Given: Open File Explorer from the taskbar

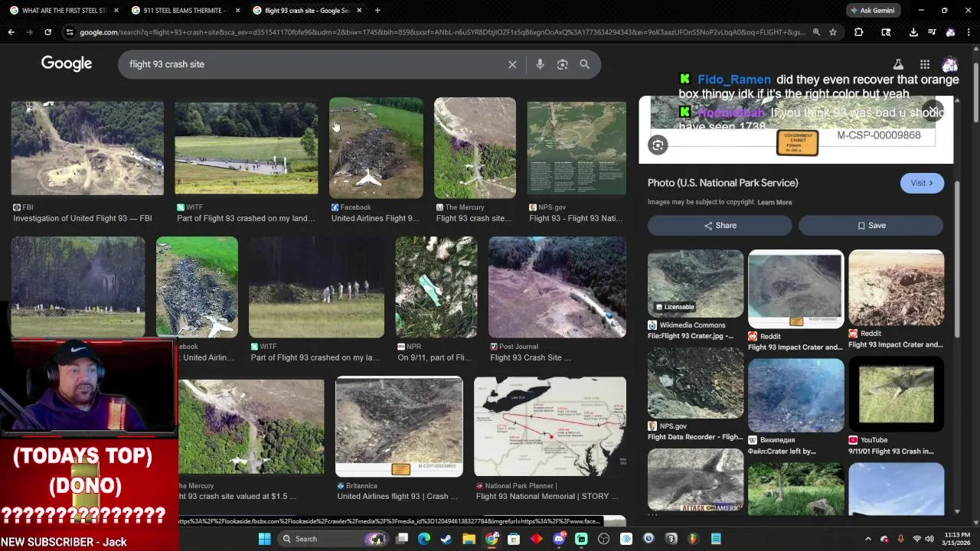Looking at the screenshot, I should pos(469,539).
